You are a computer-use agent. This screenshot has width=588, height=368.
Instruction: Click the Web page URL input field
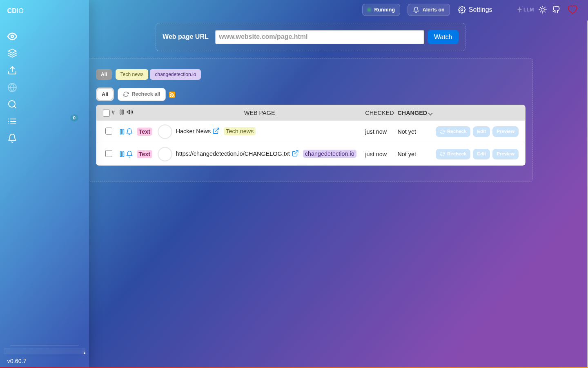(320, 37)
